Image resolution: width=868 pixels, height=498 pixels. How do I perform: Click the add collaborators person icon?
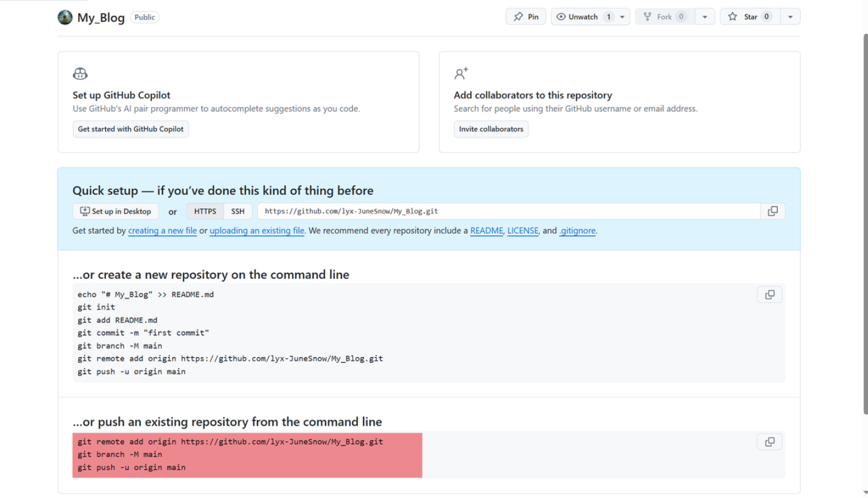(461, 74)
